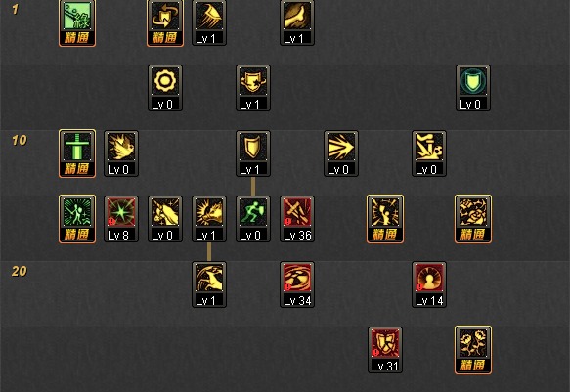The image size is (570, 392).
Task: Select the golden unicorn skill at Lv 0
Action: tap(165, 219)
